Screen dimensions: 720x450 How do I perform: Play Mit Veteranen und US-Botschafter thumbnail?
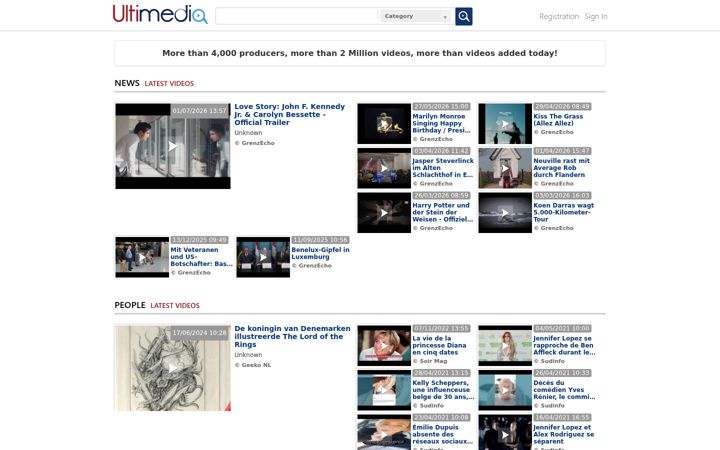142,258
